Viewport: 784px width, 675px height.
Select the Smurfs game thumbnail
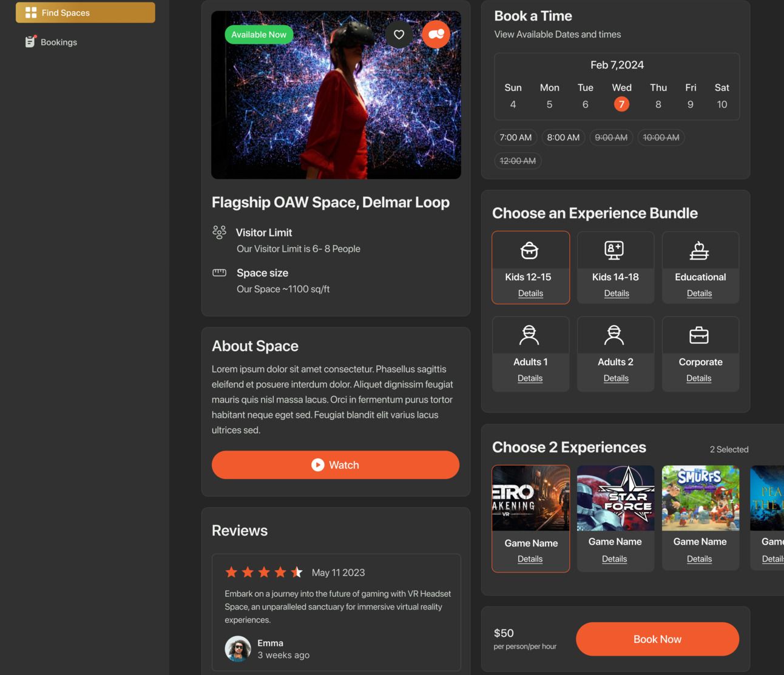tap(700, 498)
